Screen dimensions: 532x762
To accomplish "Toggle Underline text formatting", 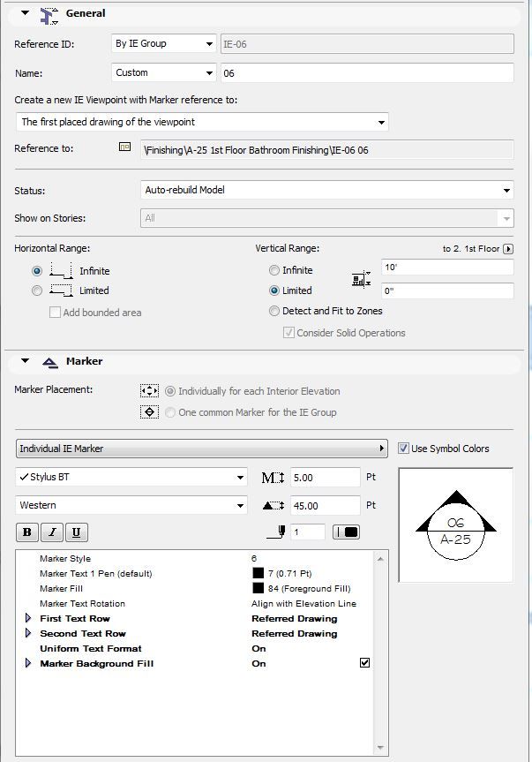I will tap(76, 532).
